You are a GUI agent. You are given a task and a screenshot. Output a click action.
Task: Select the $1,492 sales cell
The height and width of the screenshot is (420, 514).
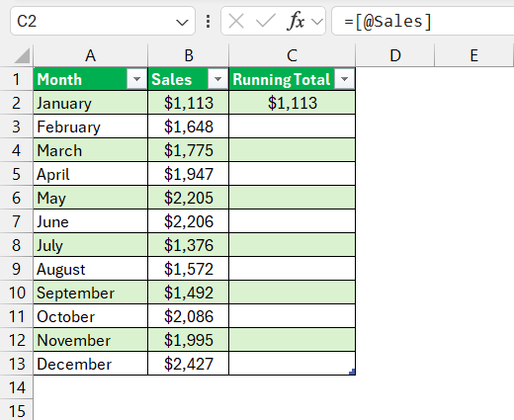(x=189, y=293)
